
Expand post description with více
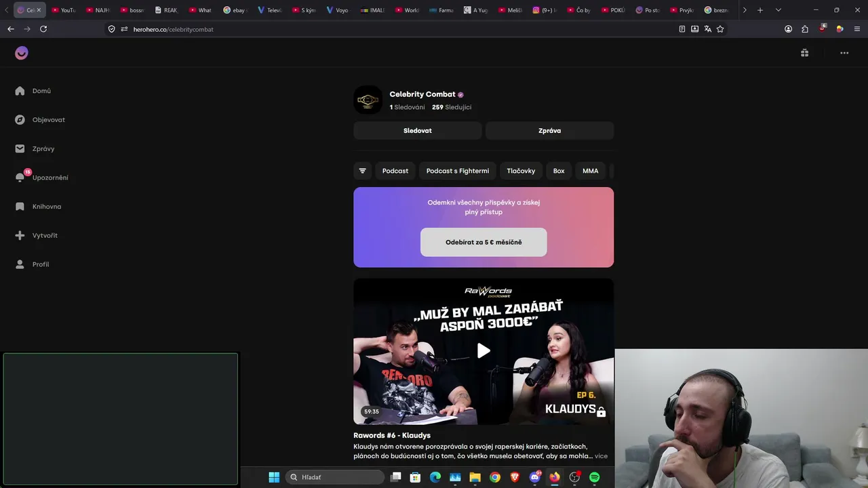(x=601, y=456)
